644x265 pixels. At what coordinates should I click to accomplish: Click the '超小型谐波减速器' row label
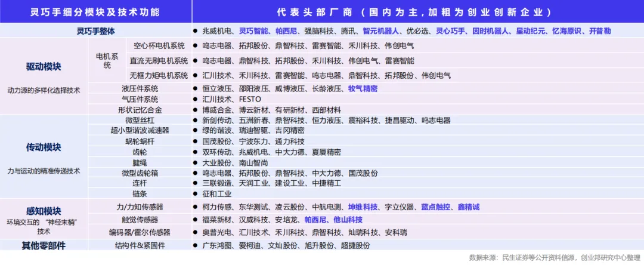coord(140,131)
